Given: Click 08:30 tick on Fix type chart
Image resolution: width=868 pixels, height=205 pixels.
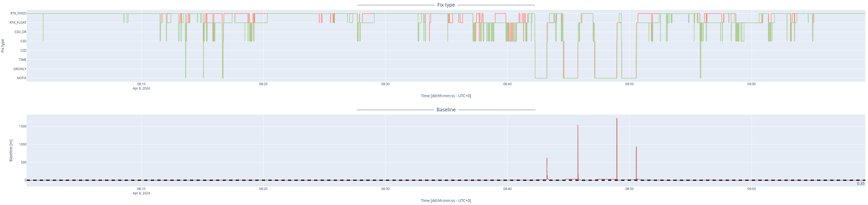Looking at the screenshot, I should click(x=385, y=84).
